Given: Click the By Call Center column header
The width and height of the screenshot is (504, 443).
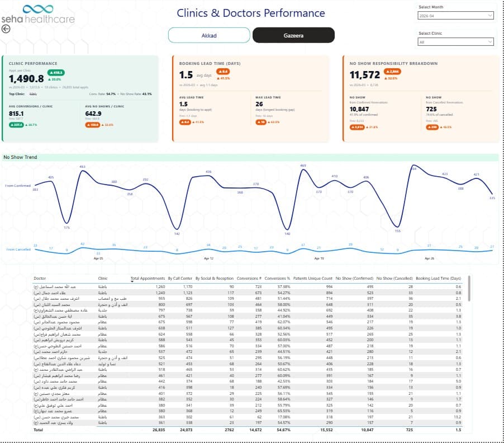Looking at the screenshot, I should point(180,279).
